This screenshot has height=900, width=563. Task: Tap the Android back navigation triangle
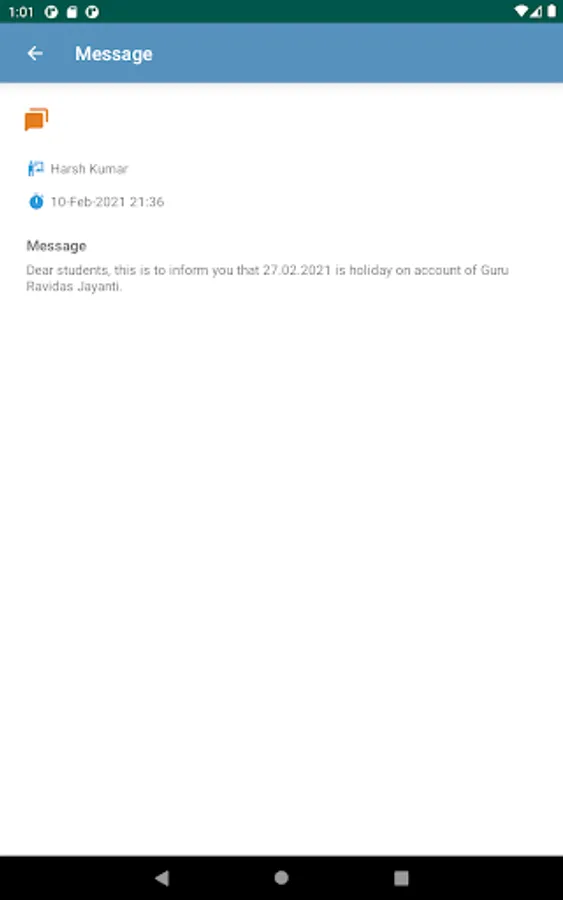click(x=162, y=877)
